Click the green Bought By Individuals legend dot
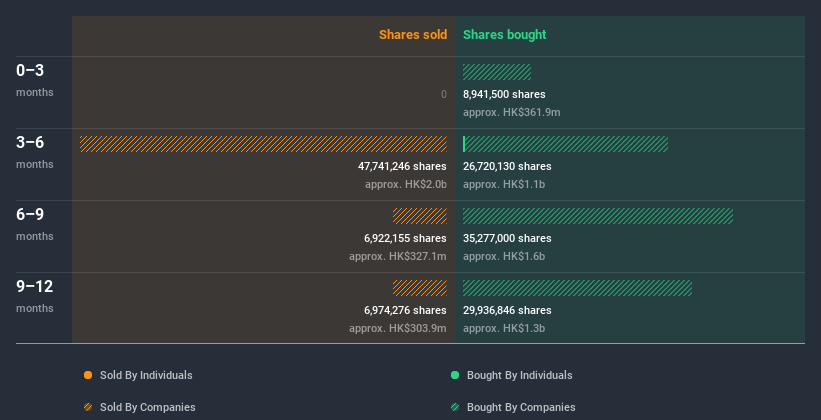The width and height of the screenshot is (821, 420). click(455, 375)
